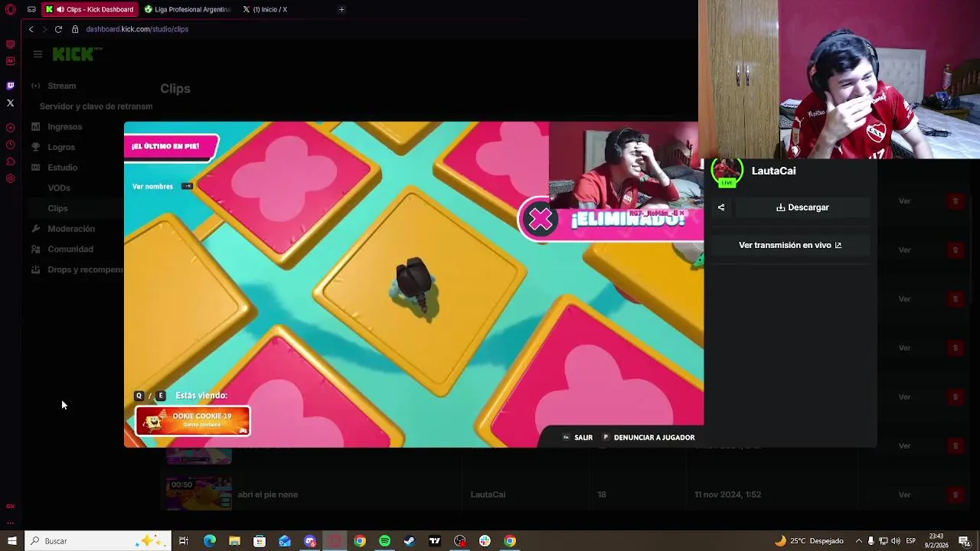Open the clock showing 23:43
The height and width of the screenshot is (551, 980).
(x=936, y=541)
